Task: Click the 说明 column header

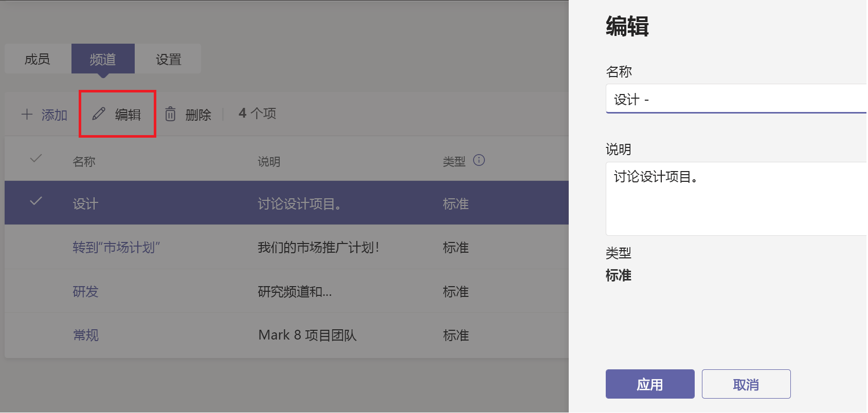Action: click(269, 162)
